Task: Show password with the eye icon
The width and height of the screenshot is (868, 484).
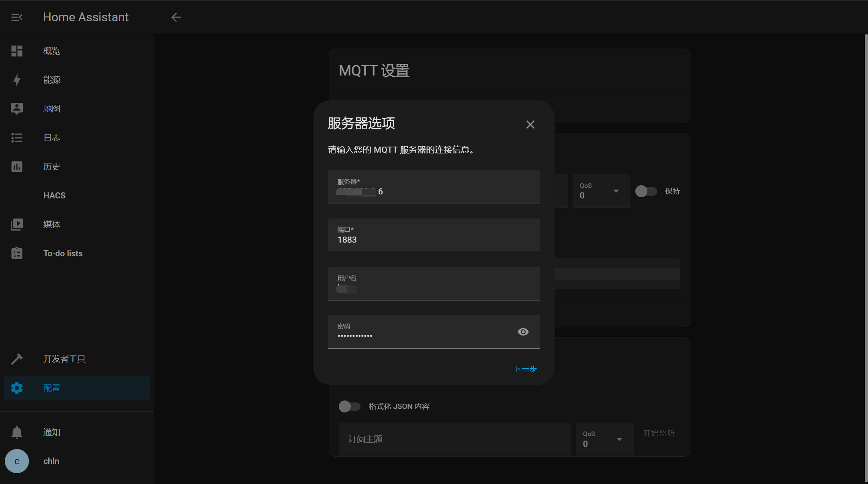Action: pyautogui.click(x=523, y=332)
